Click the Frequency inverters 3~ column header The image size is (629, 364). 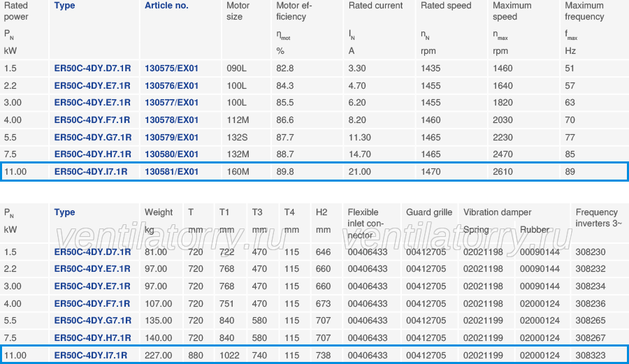pos(598,218)
